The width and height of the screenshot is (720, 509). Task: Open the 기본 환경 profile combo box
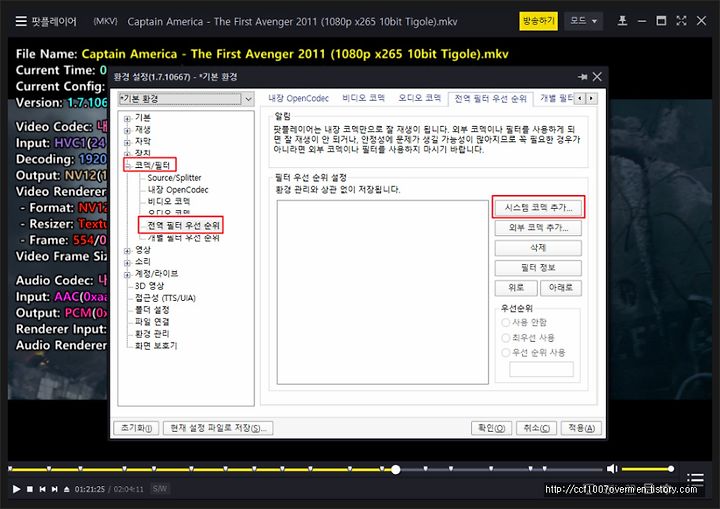click(x=186, y=99)
